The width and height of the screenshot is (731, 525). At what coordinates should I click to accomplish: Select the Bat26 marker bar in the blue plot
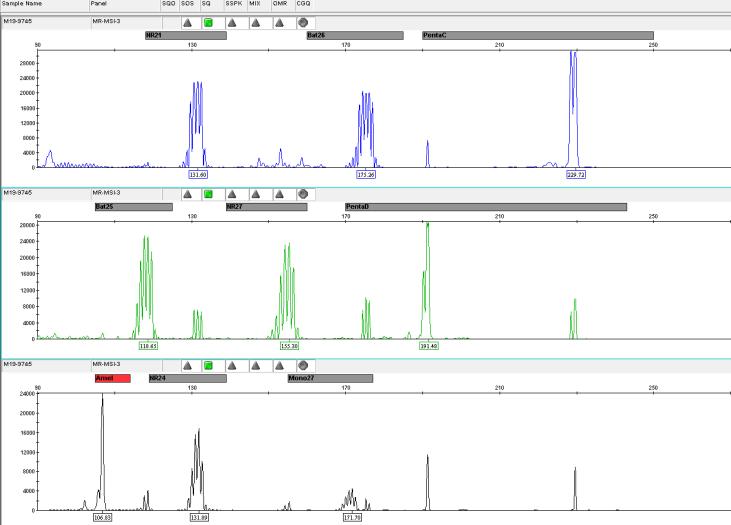pos(354,35)
